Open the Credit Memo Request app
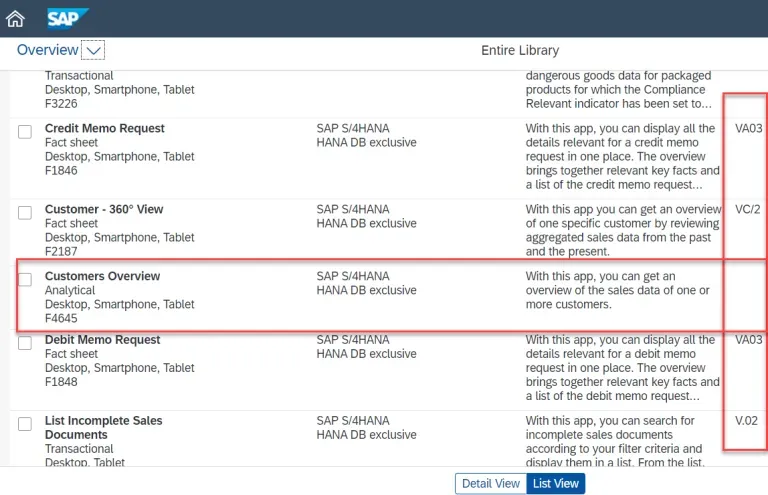Viewport: 768px width, 495px height. pos(105,128)
